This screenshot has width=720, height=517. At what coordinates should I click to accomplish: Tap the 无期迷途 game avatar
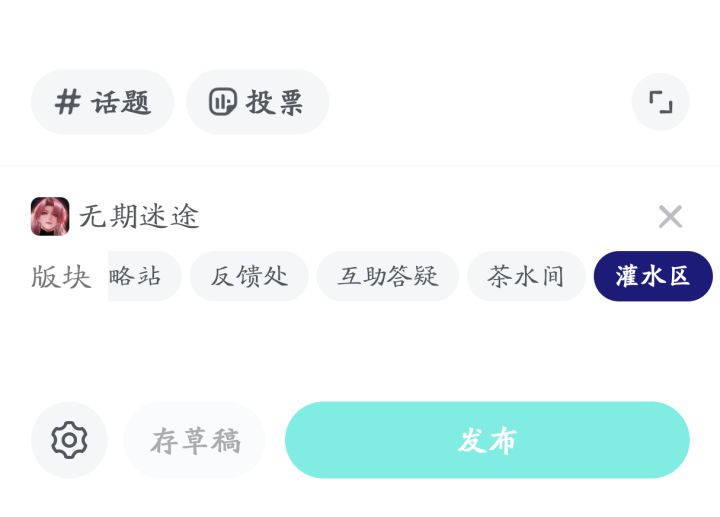click(x=50, y=216)
